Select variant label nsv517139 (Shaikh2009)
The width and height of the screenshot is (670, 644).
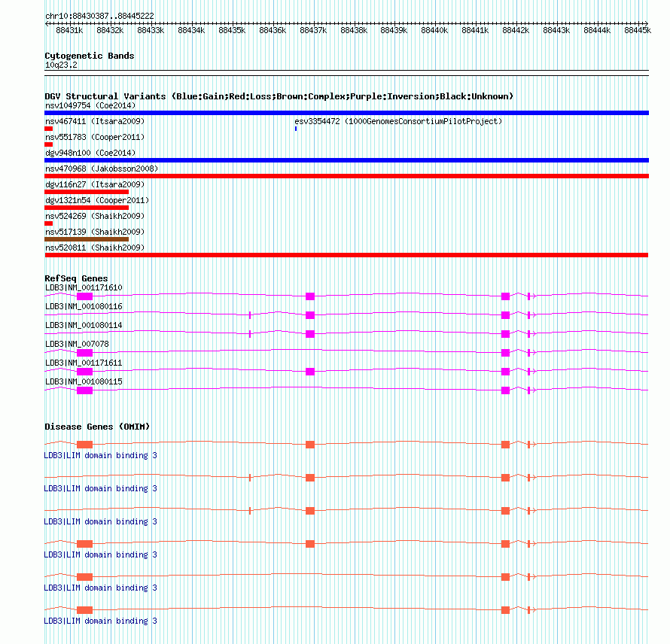[95, 232]
